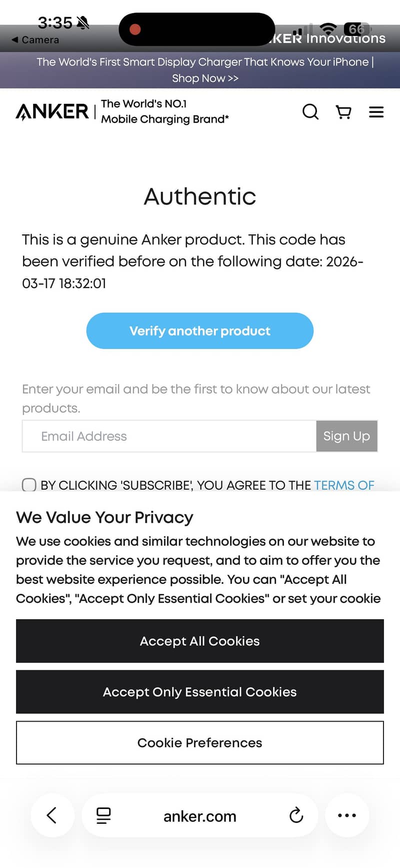Screen dimensions: 400x868
Task: Open Cookie Preferences
Action: tap(200, 743)
